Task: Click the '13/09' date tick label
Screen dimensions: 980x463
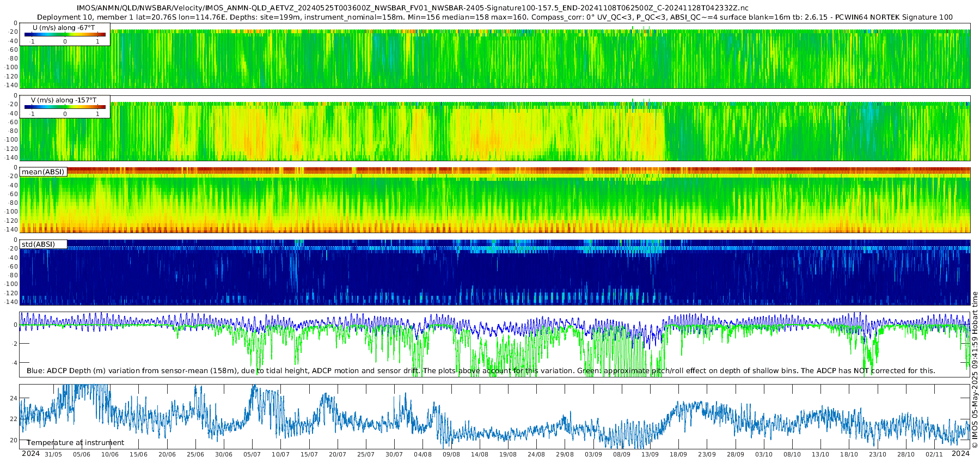Action: point(650,454)
